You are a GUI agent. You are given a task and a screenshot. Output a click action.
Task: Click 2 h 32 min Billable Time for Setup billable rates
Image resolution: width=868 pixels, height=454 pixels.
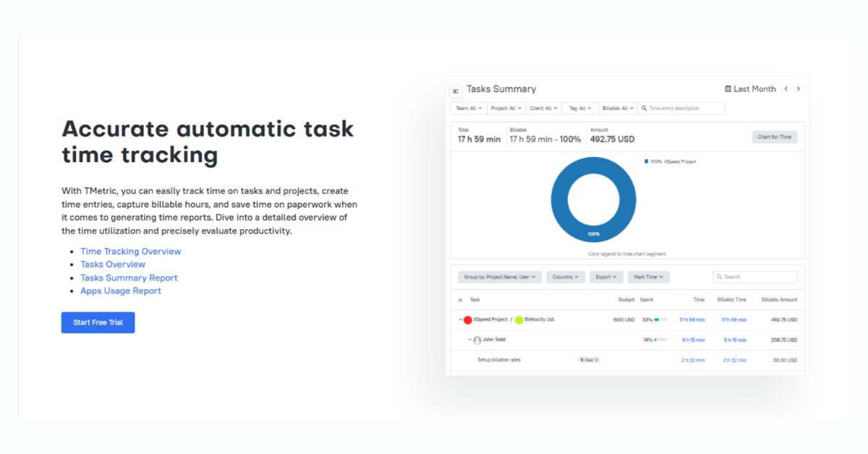[735, 360]
